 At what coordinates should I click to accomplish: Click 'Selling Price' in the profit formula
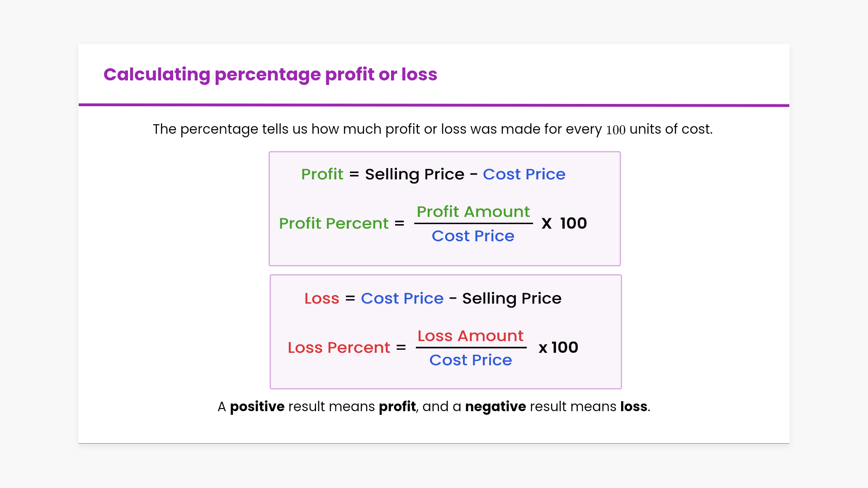[x=414, y=174]
